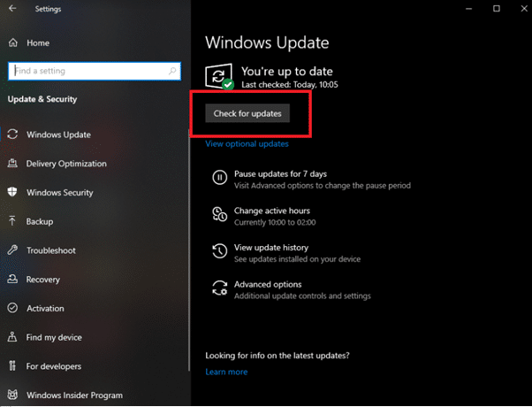Click the Troubleshoot wrench icon
Image resolution: width=532 pixels, height=407 pixels.
(x=12, y=250)
